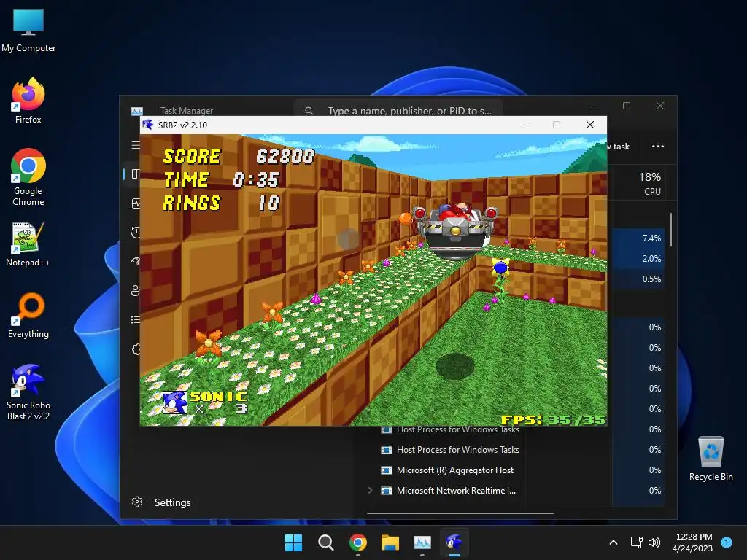Expand the Microsoft Network Realtime process row
Screen dimensions: 747x560
point(370,491)
